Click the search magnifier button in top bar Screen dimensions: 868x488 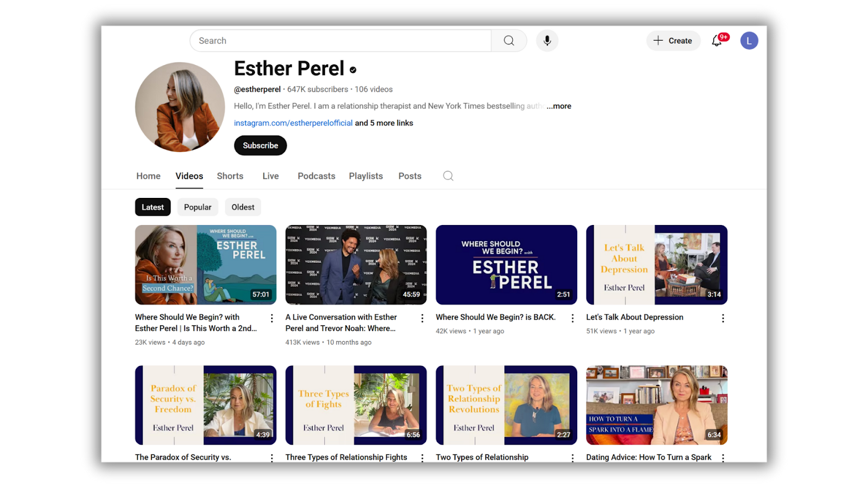click(x=508, y=41)
